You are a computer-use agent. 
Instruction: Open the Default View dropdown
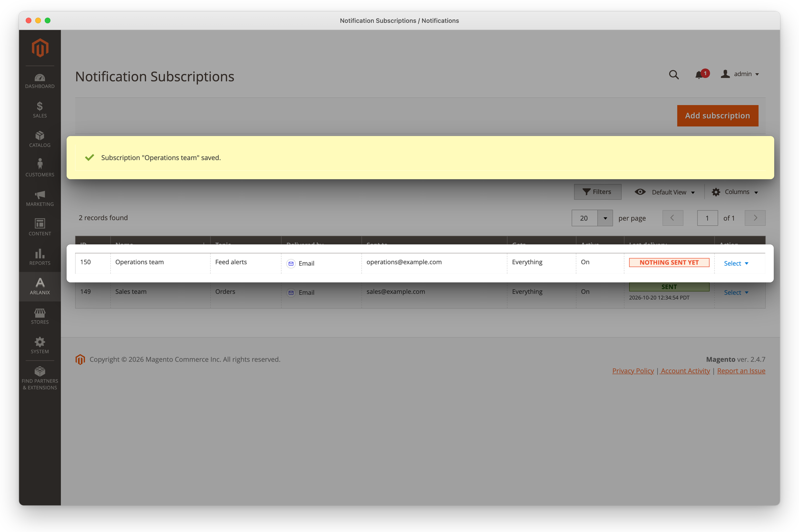pos(665,192)
